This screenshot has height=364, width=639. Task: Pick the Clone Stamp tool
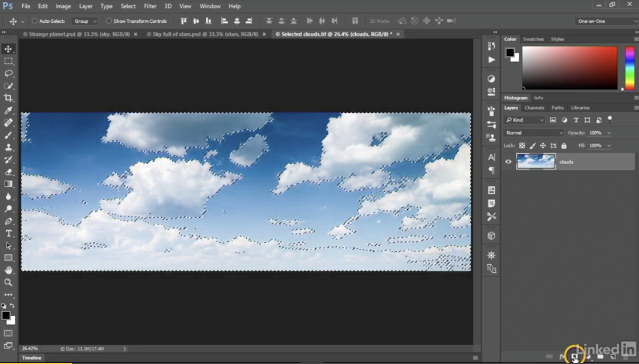(8, 147)
